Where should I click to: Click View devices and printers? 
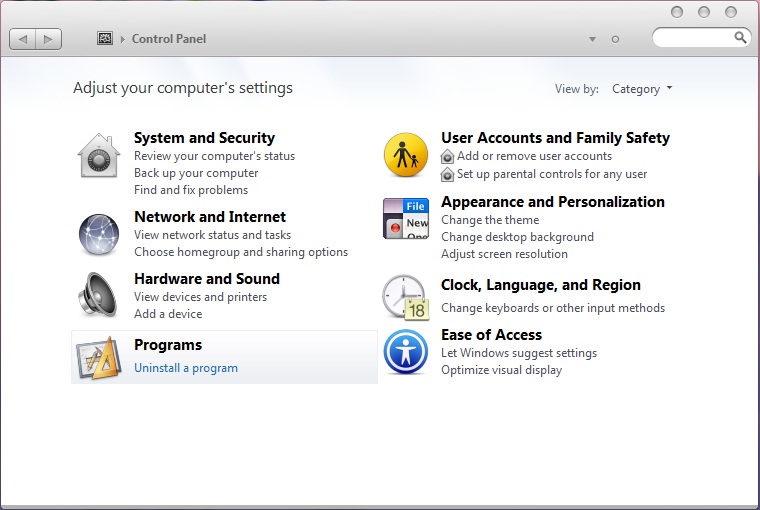click(201, 297)
